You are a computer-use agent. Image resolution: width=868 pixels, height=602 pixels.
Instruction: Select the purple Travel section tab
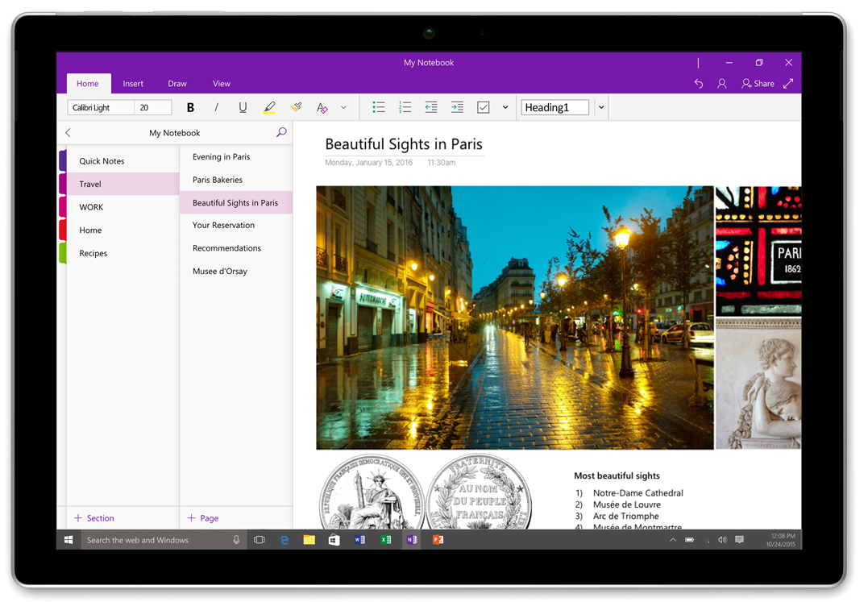pos(90,184)
